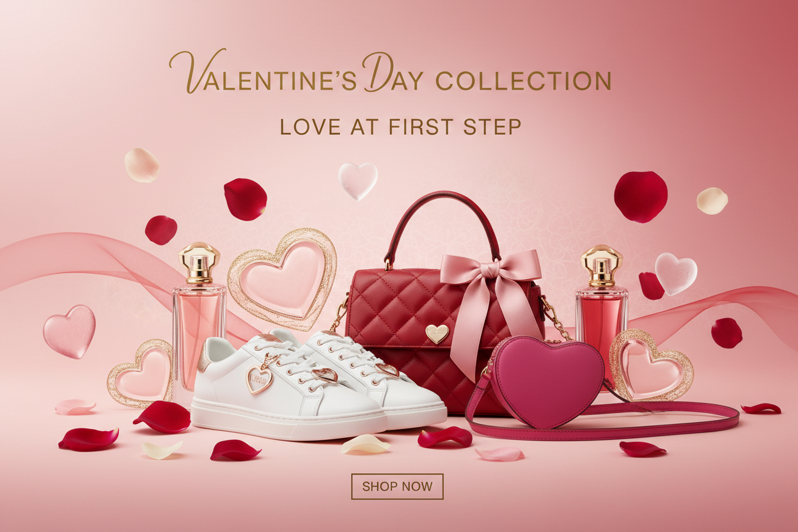Click the white floating heart above handbag

(357, 180)
